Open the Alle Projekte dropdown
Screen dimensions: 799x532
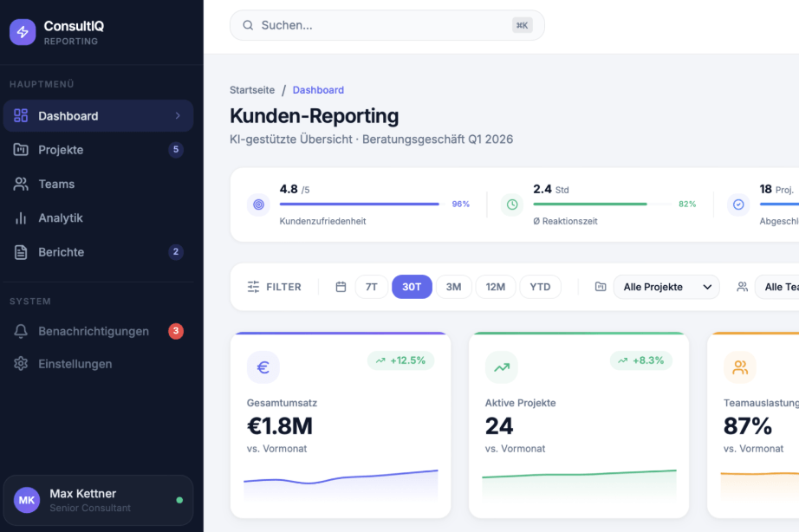[x=666, y=287]
